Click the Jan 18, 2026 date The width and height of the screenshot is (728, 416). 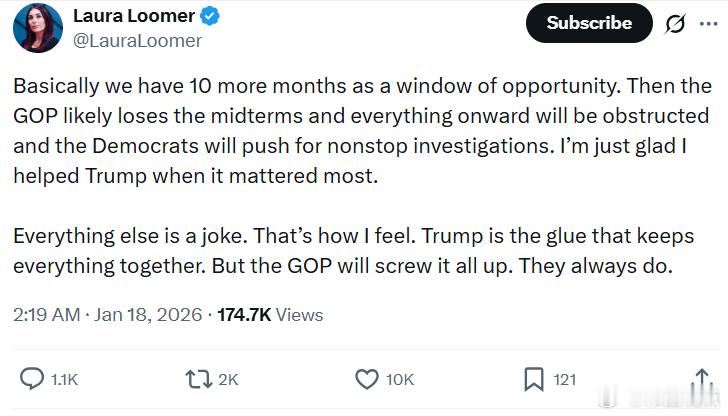coord(146,314)
